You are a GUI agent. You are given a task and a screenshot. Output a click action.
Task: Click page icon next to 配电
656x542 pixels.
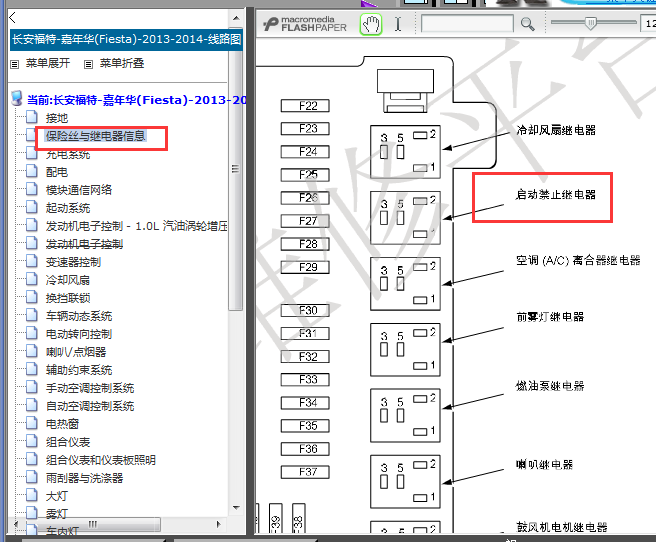32,171
